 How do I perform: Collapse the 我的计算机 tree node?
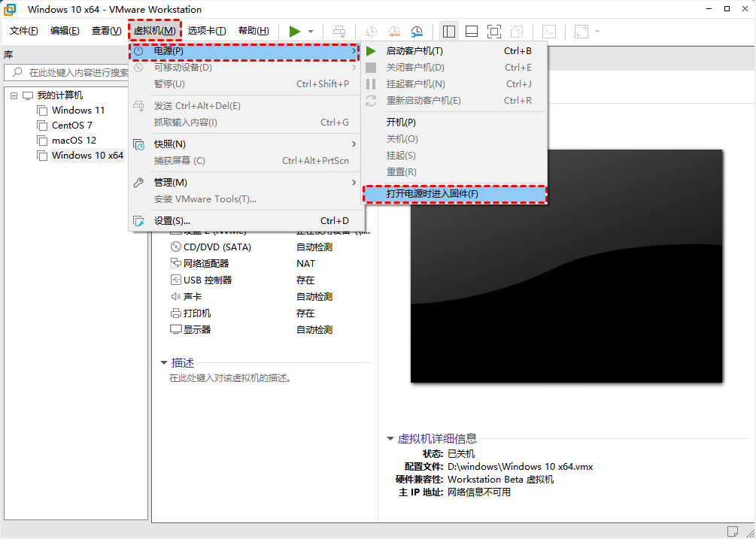pos(14,95)
